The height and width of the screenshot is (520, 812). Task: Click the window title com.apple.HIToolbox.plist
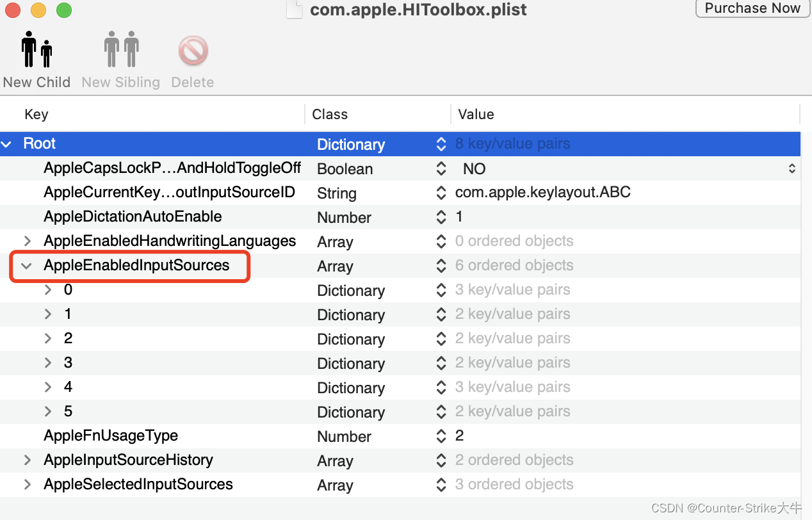tap(418, 10)
